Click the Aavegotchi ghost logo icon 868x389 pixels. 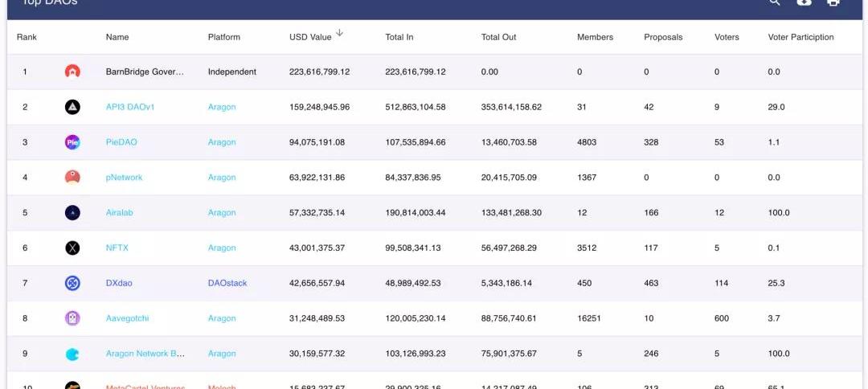click(72, 318)
